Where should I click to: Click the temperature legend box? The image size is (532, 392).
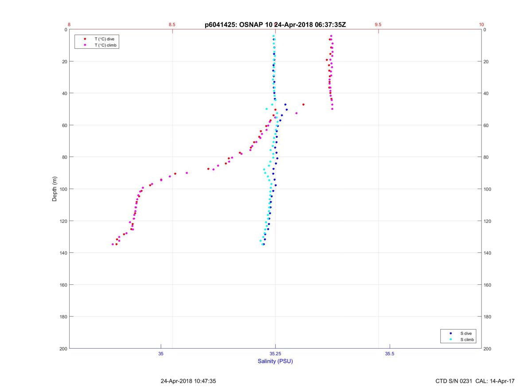point(97,42)
